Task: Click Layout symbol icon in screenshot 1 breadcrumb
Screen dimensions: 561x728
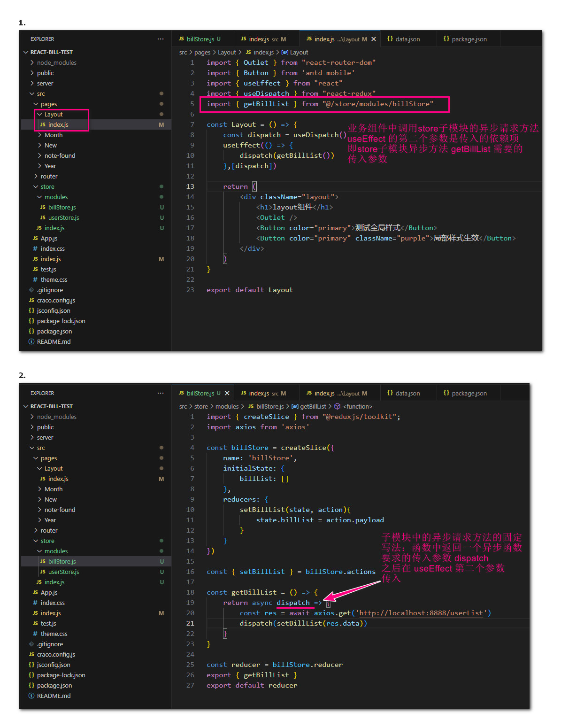Action: click(x=284, y=52)
